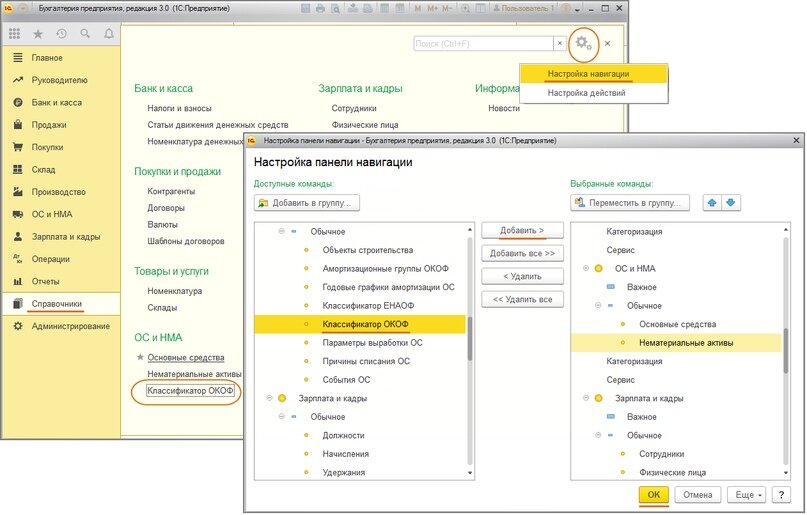This screenshot has width=807, height=515.
Task: Click the Отчеты bar chart icon
Action: point(17,281)
